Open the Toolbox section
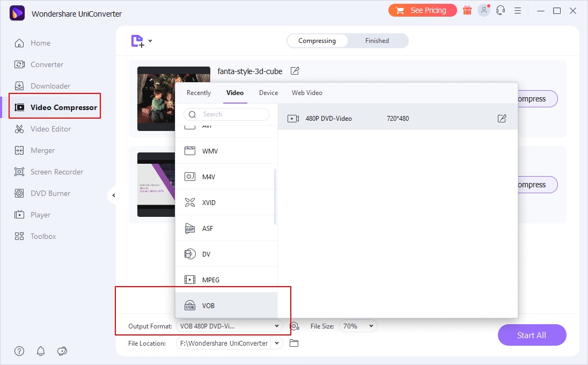588x365 pixels. pos(35,236)
